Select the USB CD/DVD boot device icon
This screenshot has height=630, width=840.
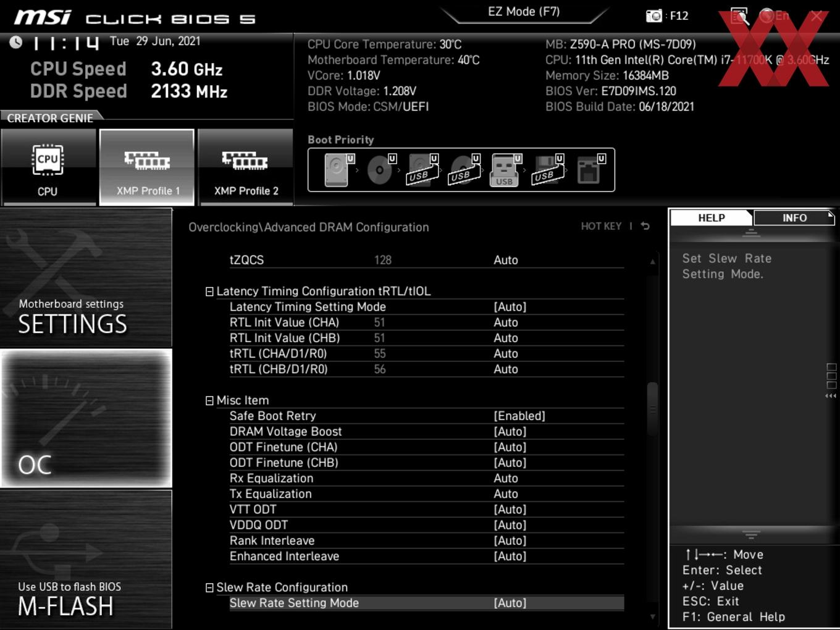[x=464, y=170]
